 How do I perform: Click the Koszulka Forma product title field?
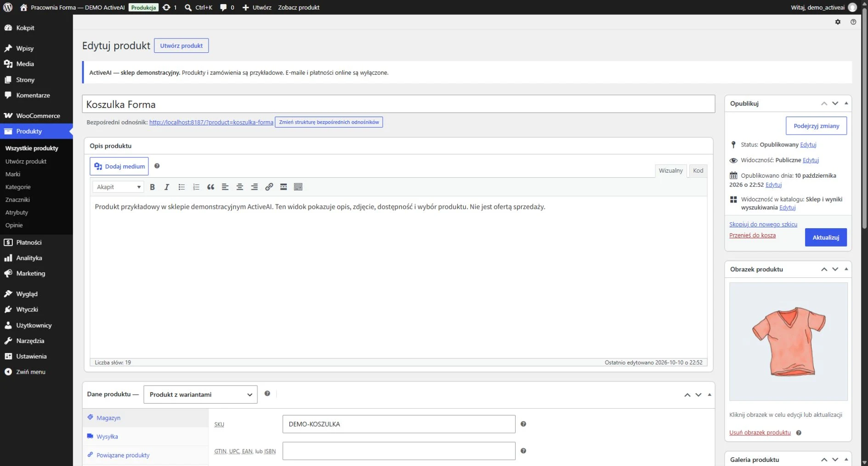point(398,104)
